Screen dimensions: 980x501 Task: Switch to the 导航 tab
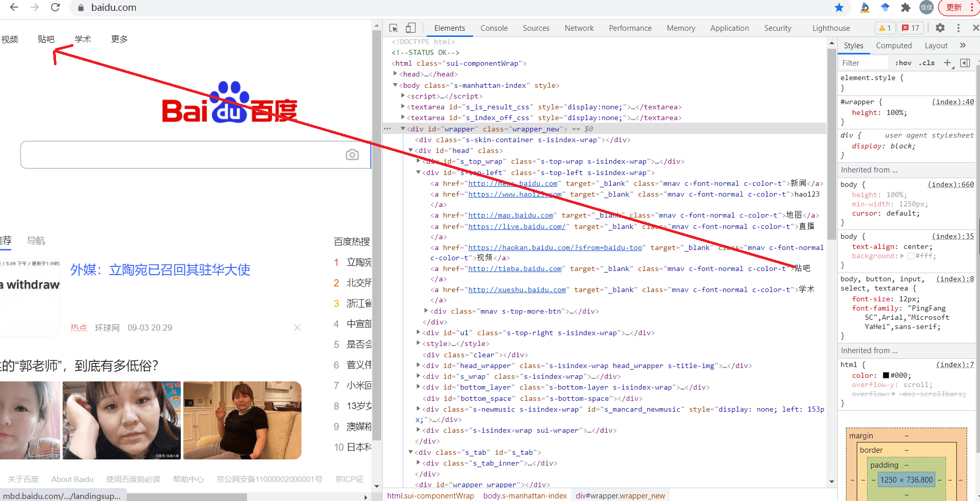[x=36, y=240]
